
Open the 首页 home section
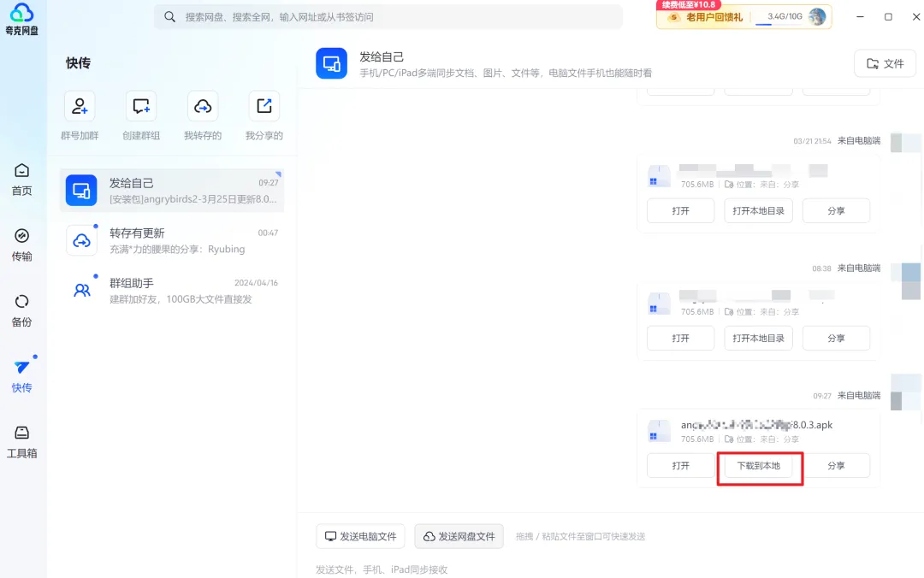21,179
